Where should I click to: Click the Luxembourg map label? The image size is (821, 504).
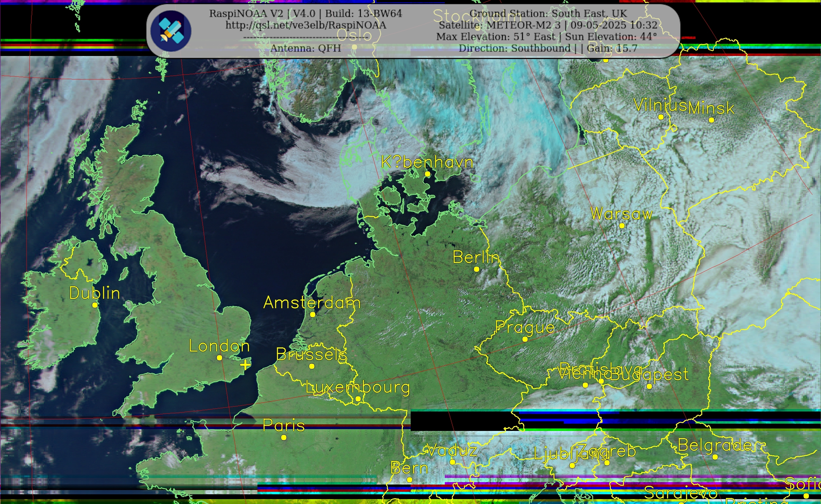point(358,388)
